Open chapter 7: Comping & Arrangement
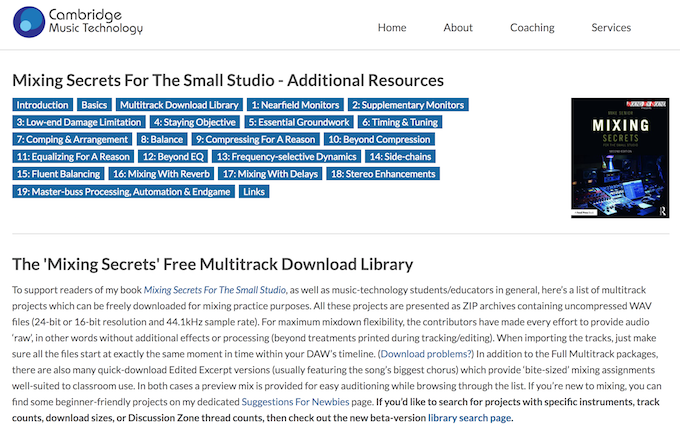This screenshot has height=430, width=680. pos(72,140)
